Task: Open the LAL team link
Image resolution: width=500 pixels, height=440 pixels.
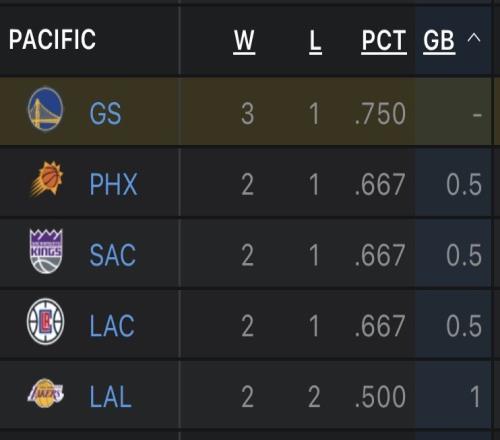Action: click(110, 397)
